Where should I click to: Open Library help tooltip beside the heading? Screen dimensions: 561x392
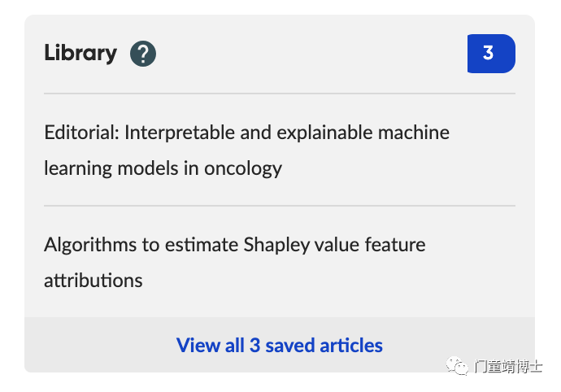(143, 54)
